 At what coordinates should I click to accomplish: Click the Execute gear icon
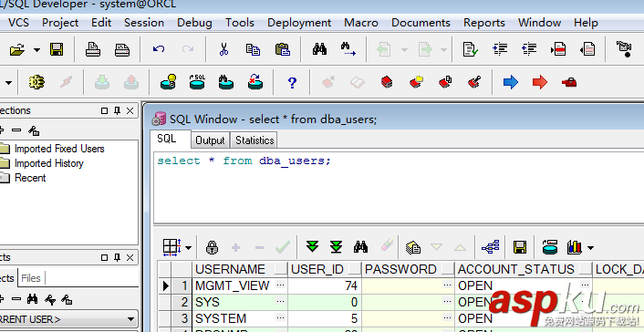click(36, 82)
